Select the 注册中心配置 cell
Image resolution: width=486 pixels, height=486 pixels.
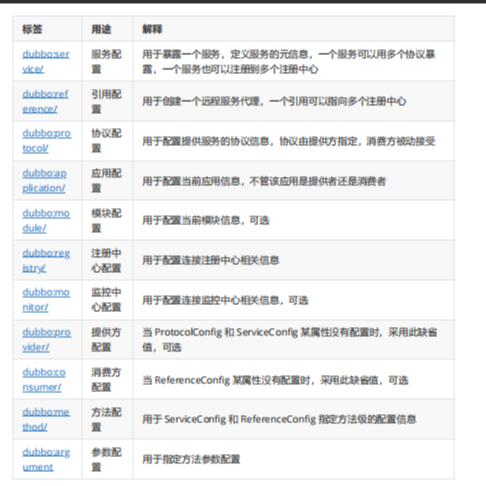click(x=106, y=260)
